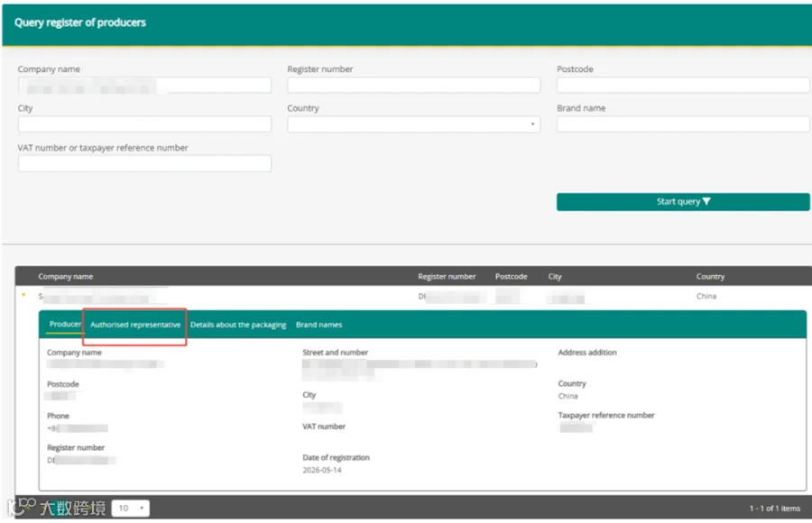Click the Query register of producers heading

(80, 23)
